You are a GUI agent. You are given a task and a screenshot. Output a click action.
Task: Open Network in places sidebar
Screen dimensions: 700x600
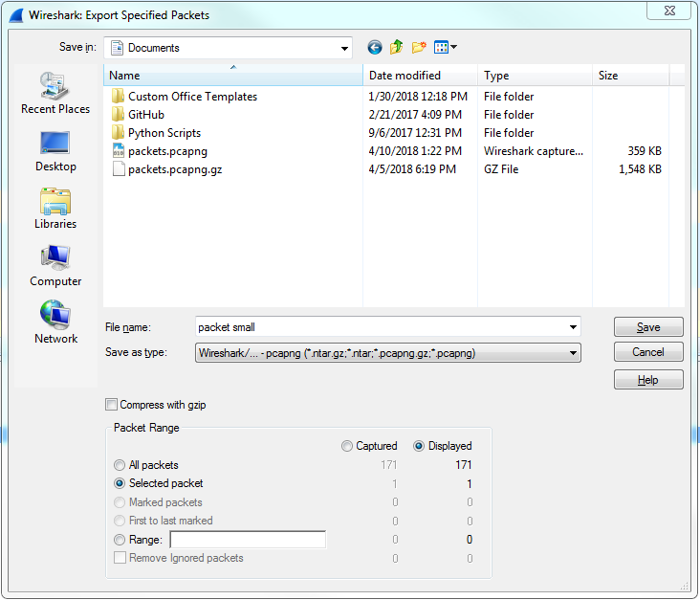pyautogui.click(x=55, y=323)
